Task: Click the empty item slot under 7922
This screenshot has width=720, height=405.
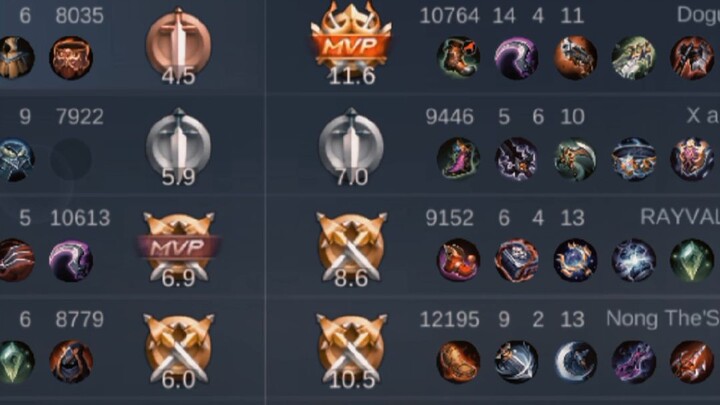Action: tap(71, 158)
